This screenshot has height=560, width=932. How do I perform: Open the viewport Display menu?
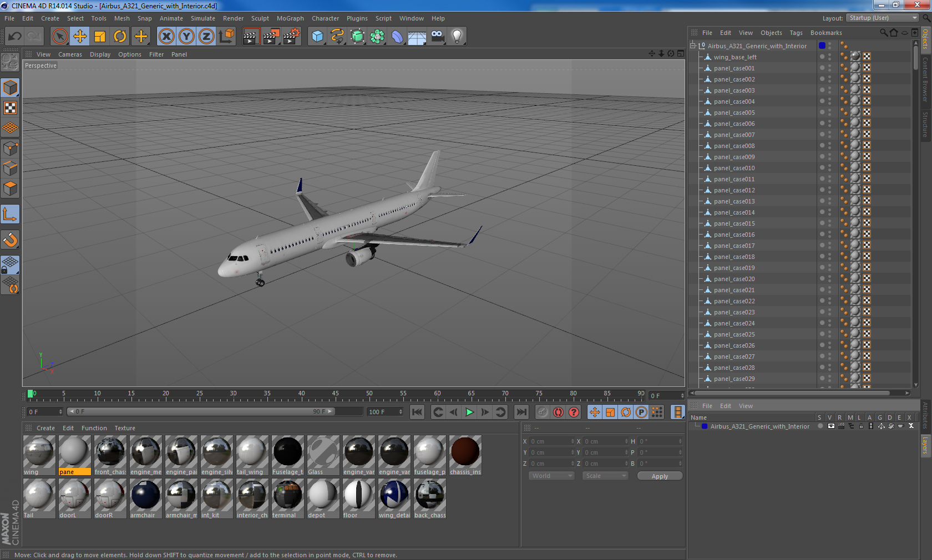[100, 54]
